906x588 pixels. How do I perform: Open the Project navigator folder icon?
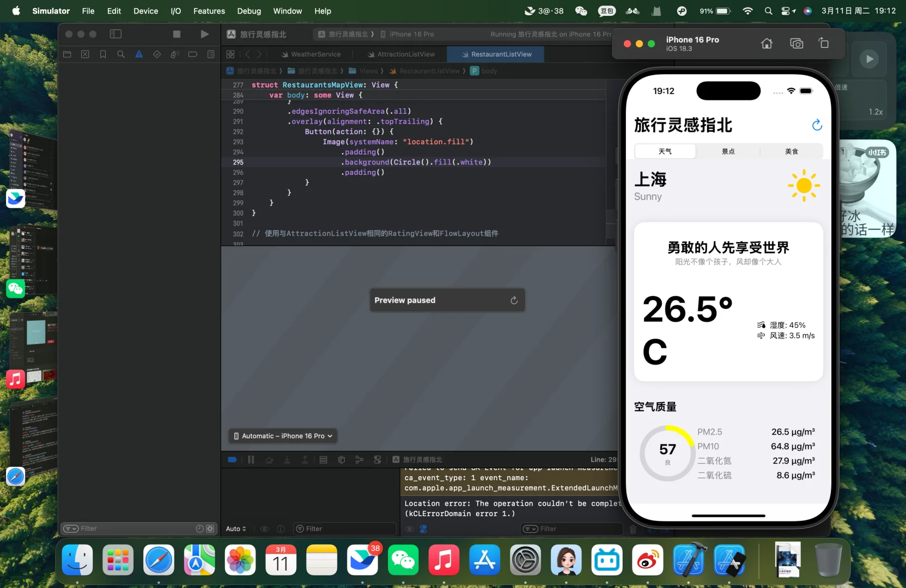(x=67, y=54)
